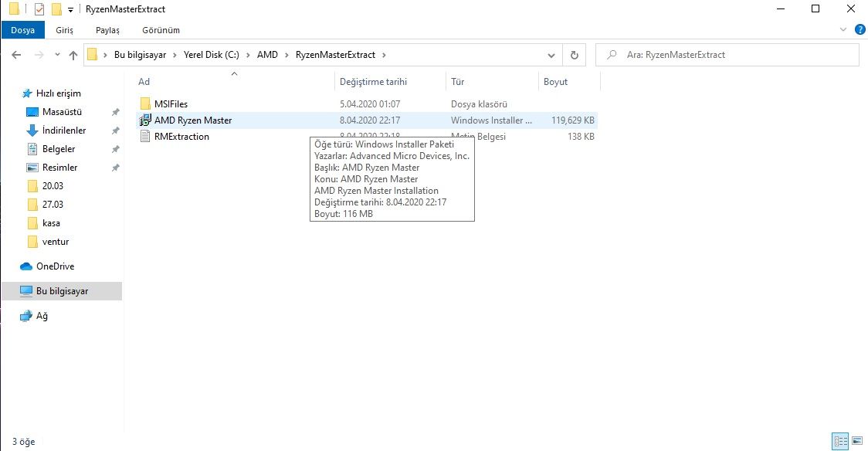Expand chevron after Yerel Disk (C:) breadcrumb

pyautogui.click(x=248, y=55)
